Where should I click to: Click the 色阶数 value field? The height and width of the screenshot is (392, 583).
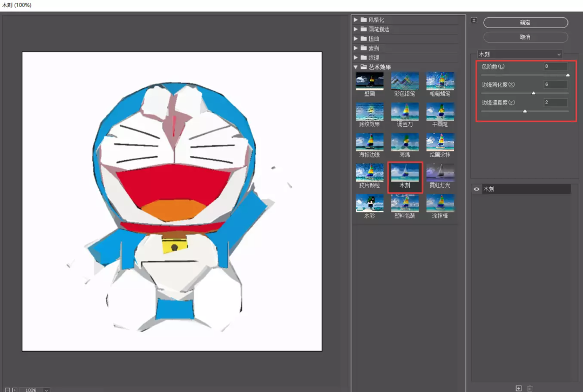[x=555, y=66]
